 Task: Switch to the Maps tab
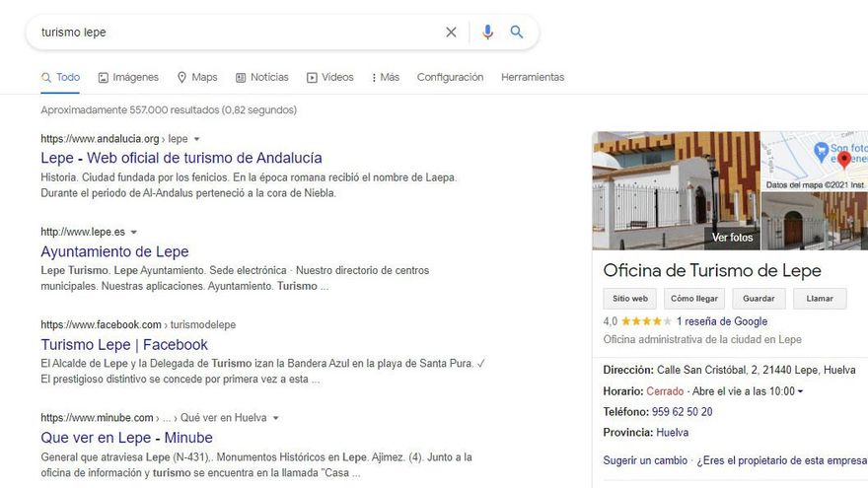click(197, 78)
